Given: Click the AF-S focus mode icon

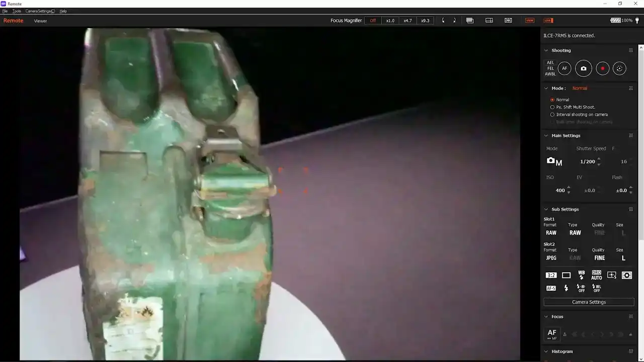Looking at the screenshot, I should [551, 288].
